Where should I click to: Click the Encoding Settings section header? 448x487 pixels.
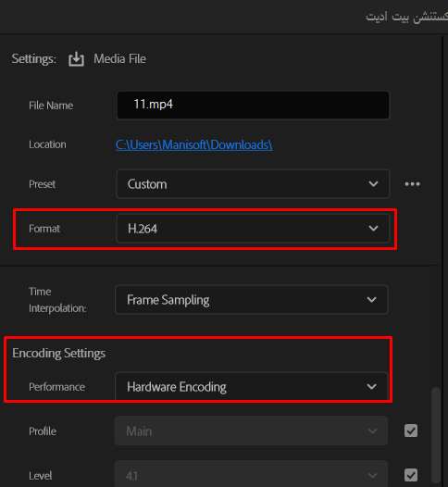(x=59, y=354)
